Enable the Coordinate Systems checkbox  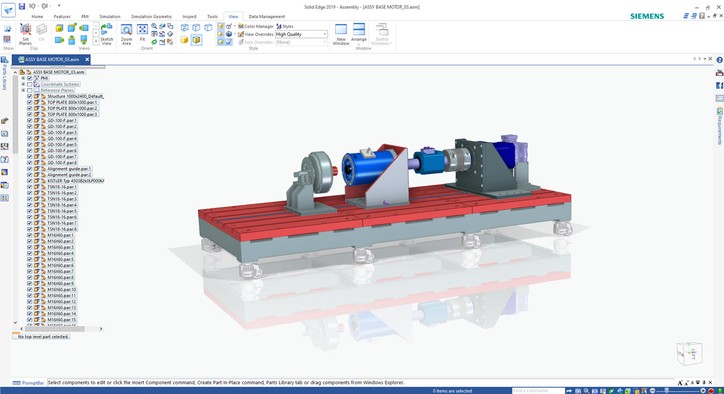[30, 84]
